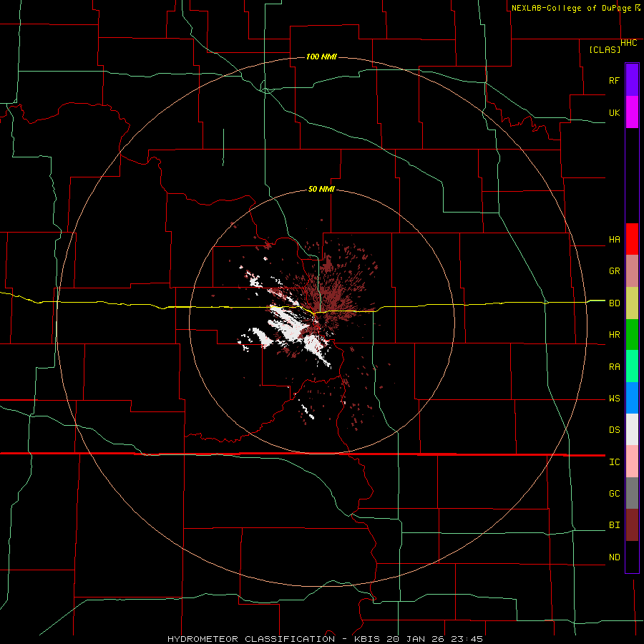The image size is (644, 644).
Task: Click the GR legend label
Action: (x=615, y=271)
